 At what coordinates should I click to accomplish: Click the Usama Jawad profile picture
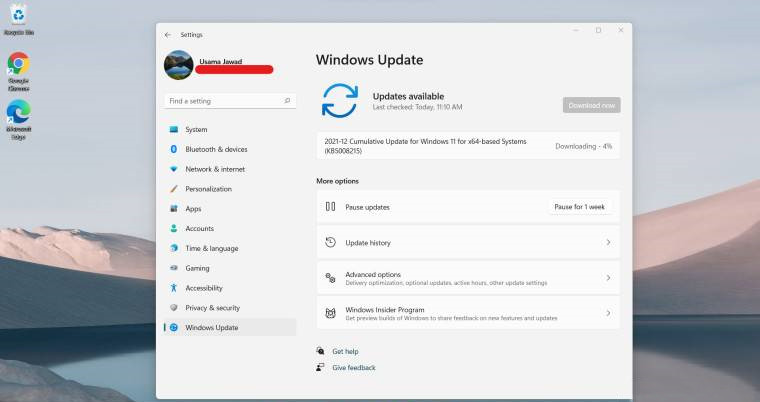(178, 65)
